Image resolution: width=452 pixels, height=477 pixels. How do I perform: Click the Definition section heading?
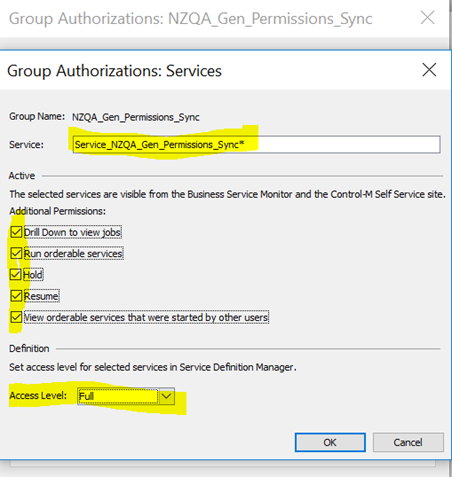29,349
